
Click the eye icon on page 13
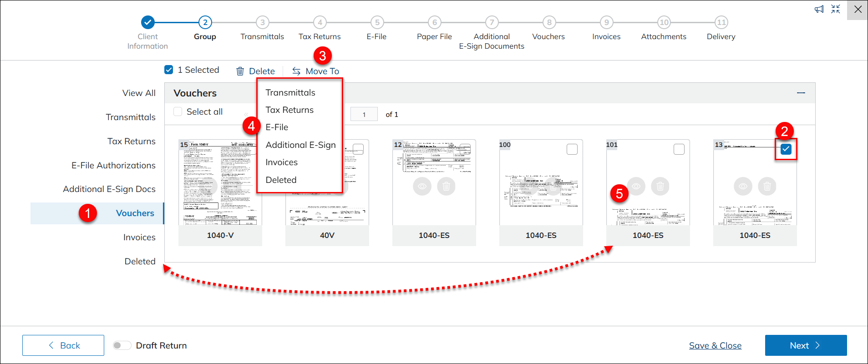tap(743, 186)
